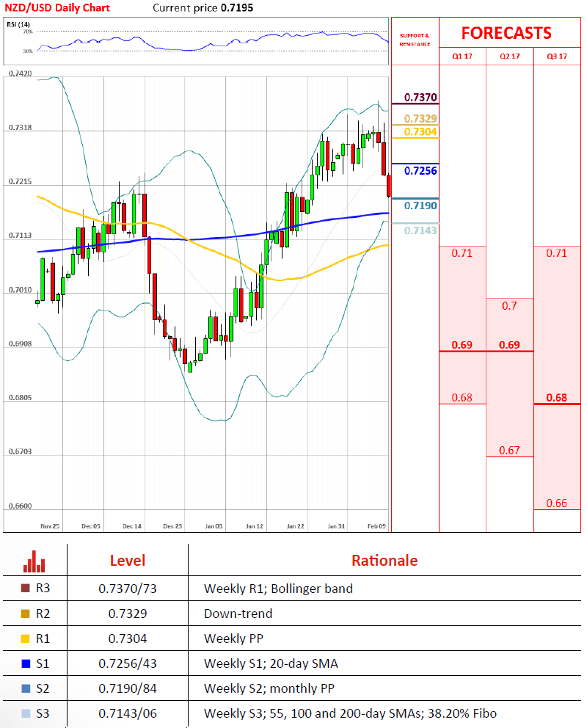This screenshot has width=587, height=728.
Task: Click the Nov 25 date label
Action: (x=50, y=526)
